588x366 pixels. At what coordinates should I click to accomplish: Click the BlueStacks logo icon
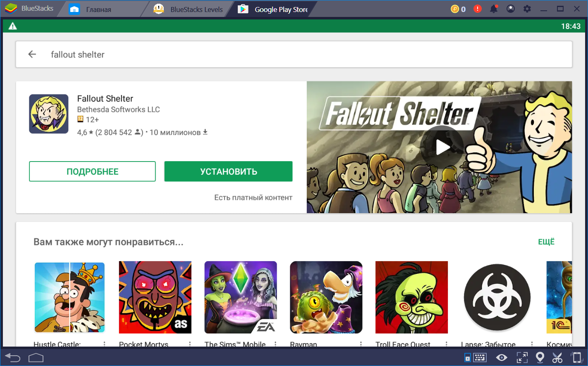(11, 8)
